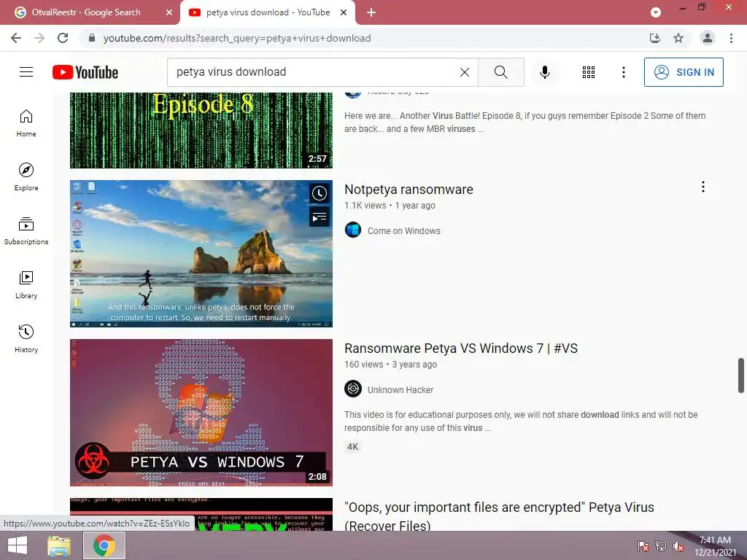
Task: Open Explore in the sidebar
Action: (26, 177)
